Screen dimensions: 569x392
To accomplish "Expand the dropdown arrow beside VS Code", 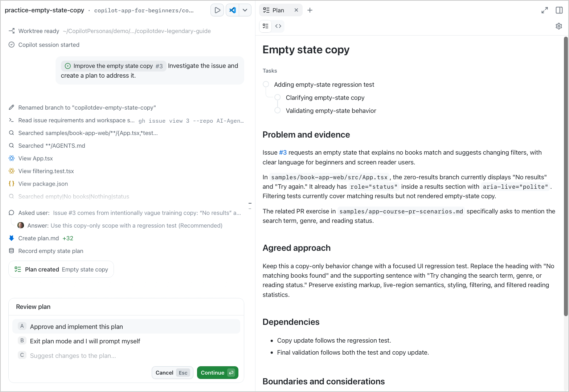I will (x=245, y=10).
